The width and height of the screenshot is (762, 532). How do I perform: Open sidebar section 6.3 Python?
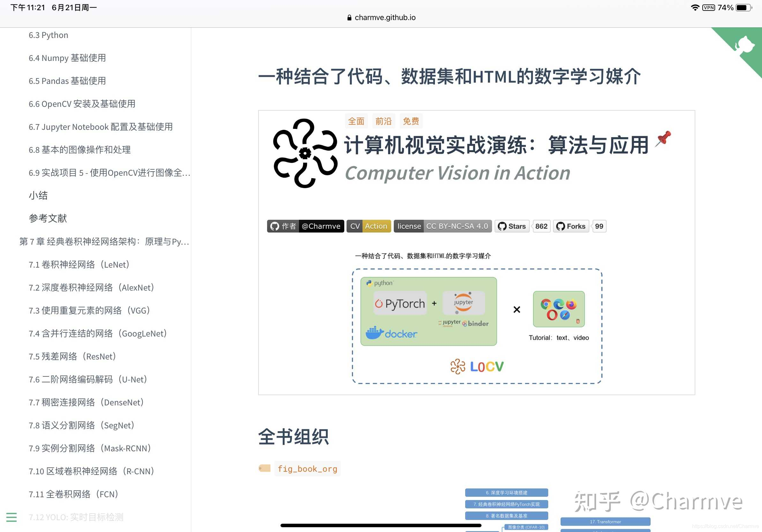pyautogui.click(x=49, y=35)
